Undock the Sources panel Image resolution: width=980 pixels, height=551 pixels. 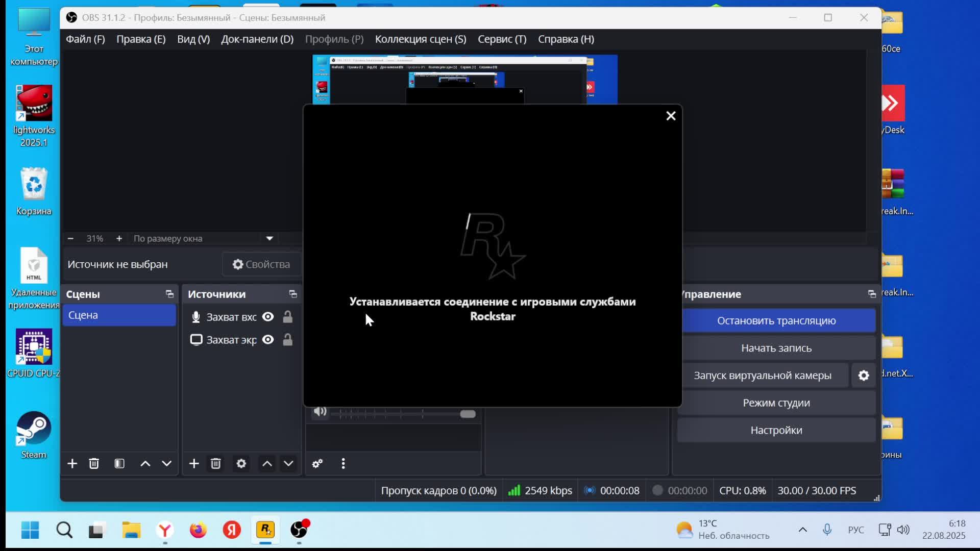click(x=293, y=294)
